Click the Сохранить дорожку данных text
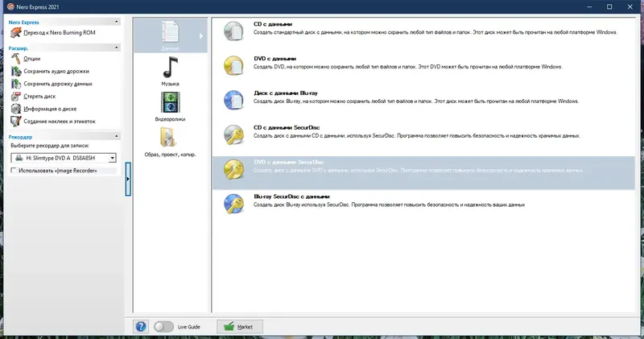This screenshot has width=644, height=339. pyautogui.click(x=58, y=84)
